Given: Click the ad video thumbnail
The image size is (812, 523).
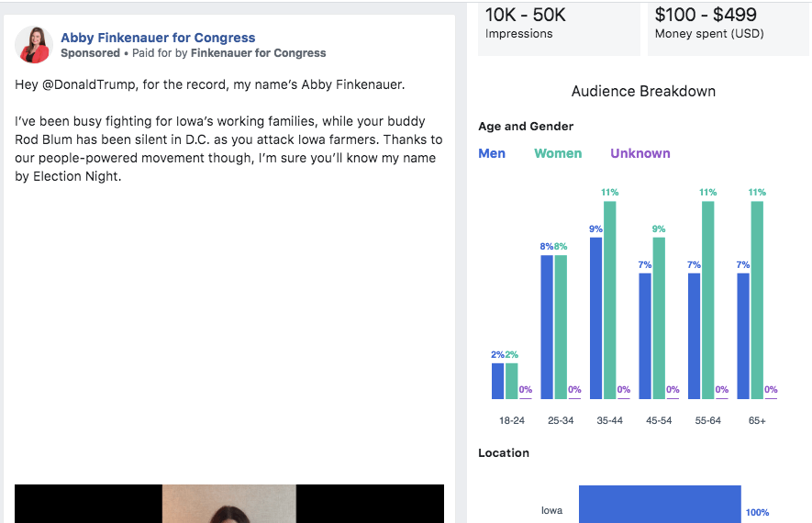Looking at the screenshot, I should [x=229, y=504].
